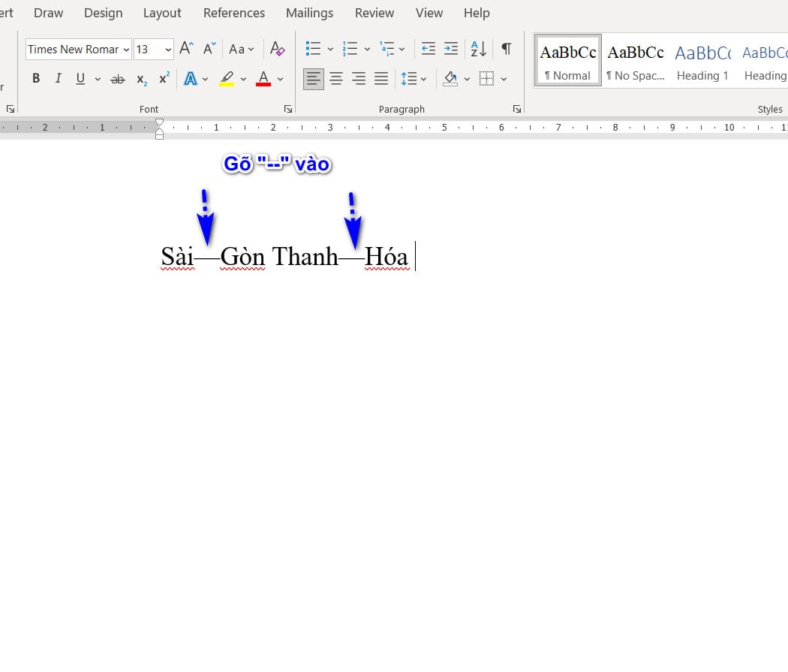Click the Justify alignment icon
Screen dimensions: 788x672
pyautogui.click(x=381, y=79)
